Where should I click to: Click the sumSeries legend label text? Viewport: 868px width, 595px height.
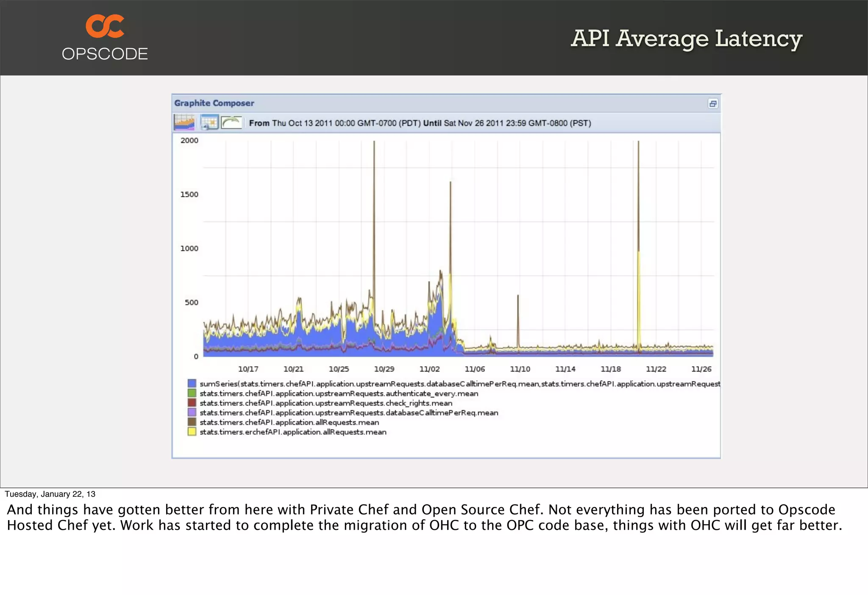460,384
